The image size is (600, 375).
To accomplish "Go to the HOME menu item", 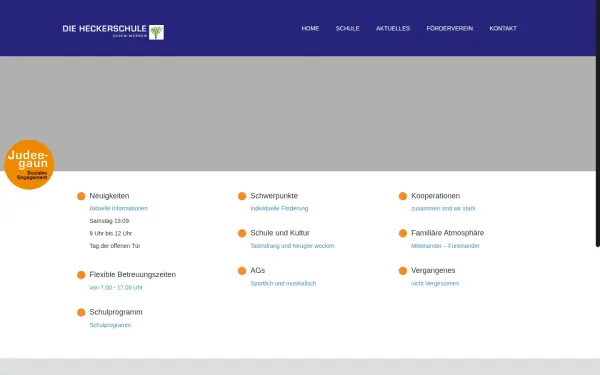I will point(310,28).
